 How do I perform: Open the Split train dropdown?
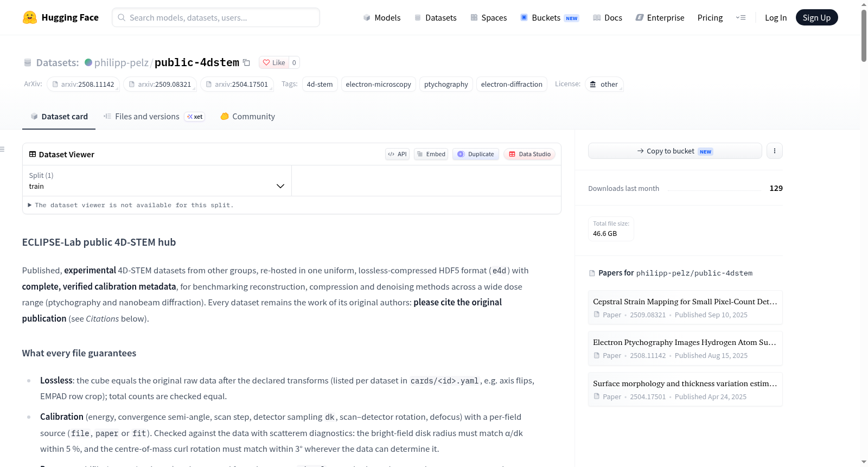(157, 181)
